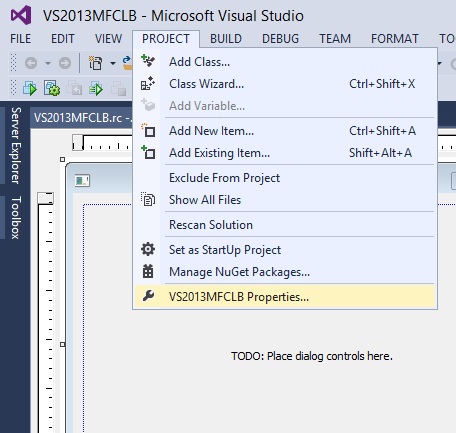Click the Visual Studio logo icon
Viewport: 456px width, 433px height.
[21, 15]
